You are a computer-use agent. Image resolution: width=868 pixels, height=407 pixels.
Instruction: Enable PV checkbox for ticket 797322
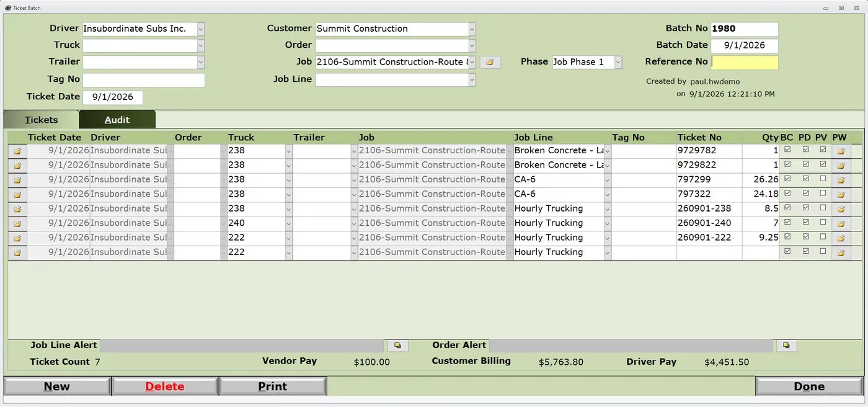click(x=822, y=194)
